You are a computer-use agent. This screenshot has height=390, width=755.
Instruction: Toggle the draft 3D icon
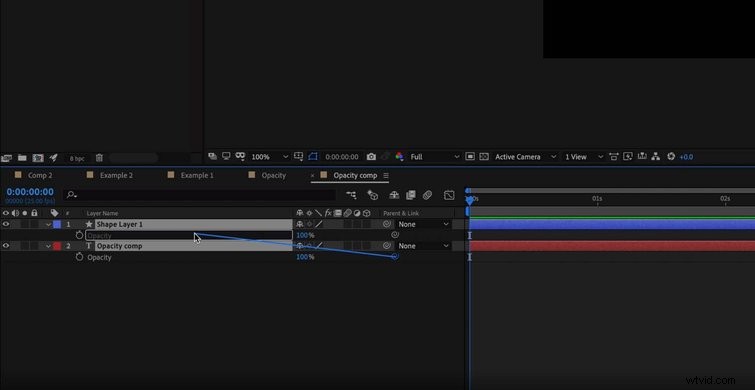(372, 195)
